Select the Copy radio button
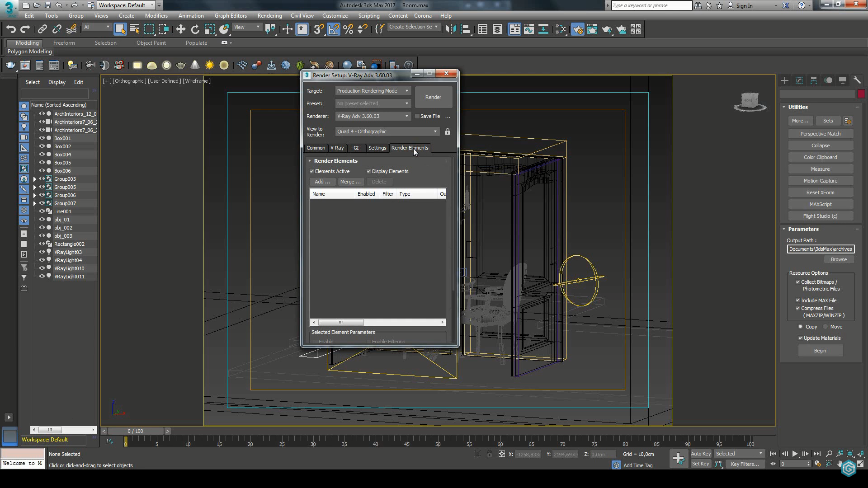The image size is (868, 488). tap(800, 327)
